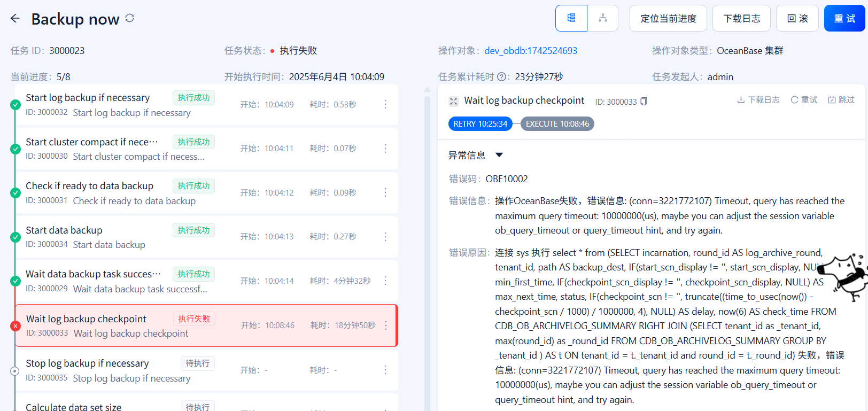Open the EXECUTE 10:08:46 execution tab
The width and height of the screenshot is (868, 411).
(557, 124)
